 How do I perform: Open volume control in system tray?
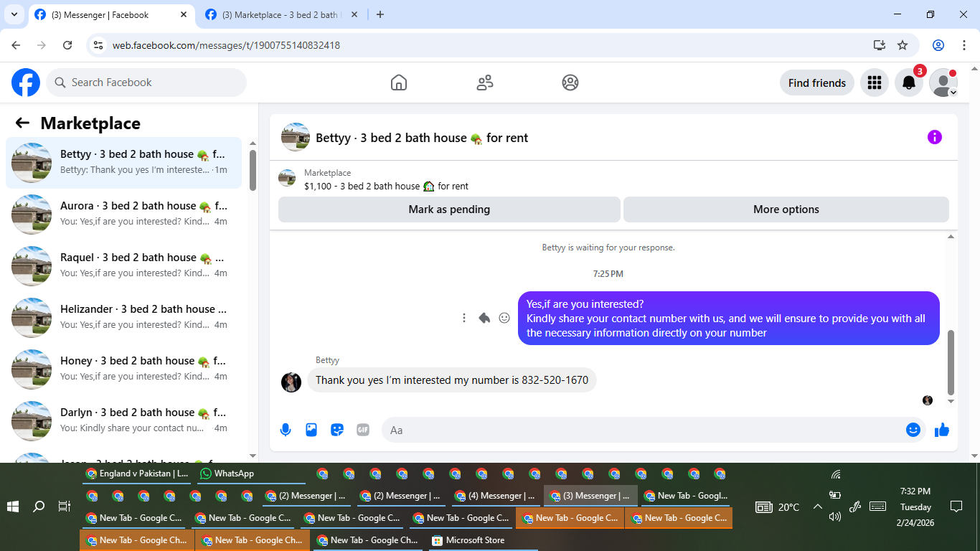click(835, 517)
